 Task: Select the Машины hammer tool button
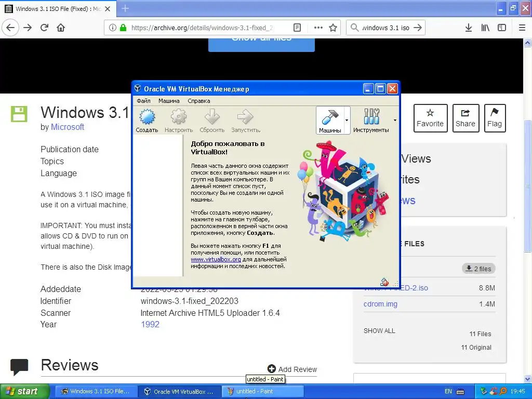330,121
